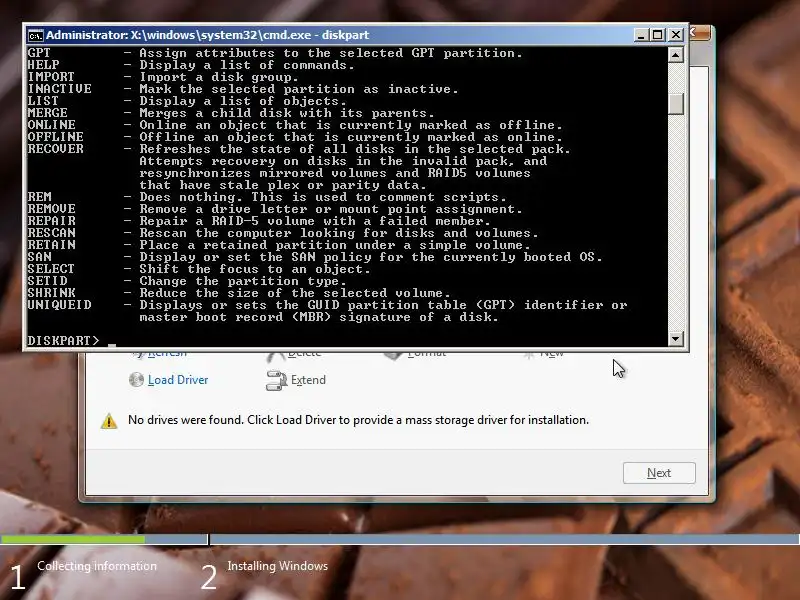Screen dimensions: 800x600
Task: Click the Extend drive icon
Action: coord(277,381)
